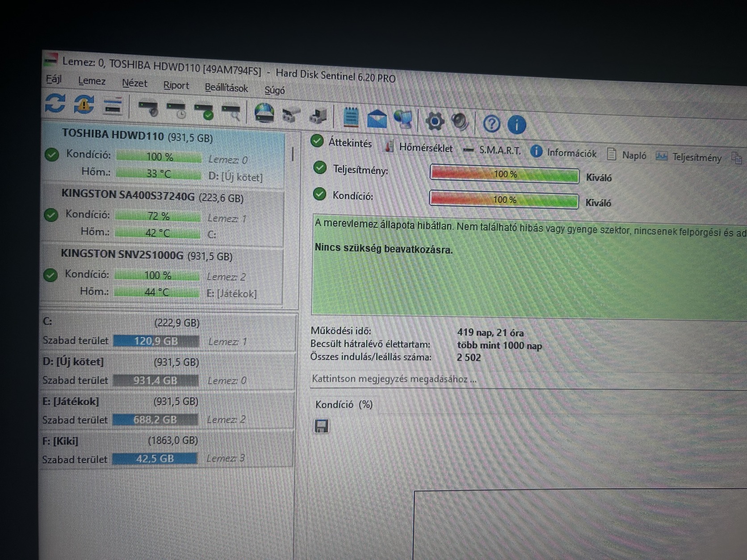Open the blue notepad report icon
Viewport: 747px width, 560px height.
point(351,117)
